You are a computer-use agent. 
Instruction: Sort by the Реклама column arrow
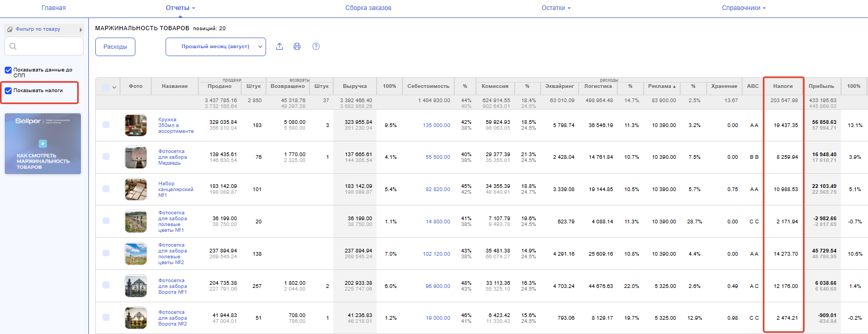tap(674, 86)
